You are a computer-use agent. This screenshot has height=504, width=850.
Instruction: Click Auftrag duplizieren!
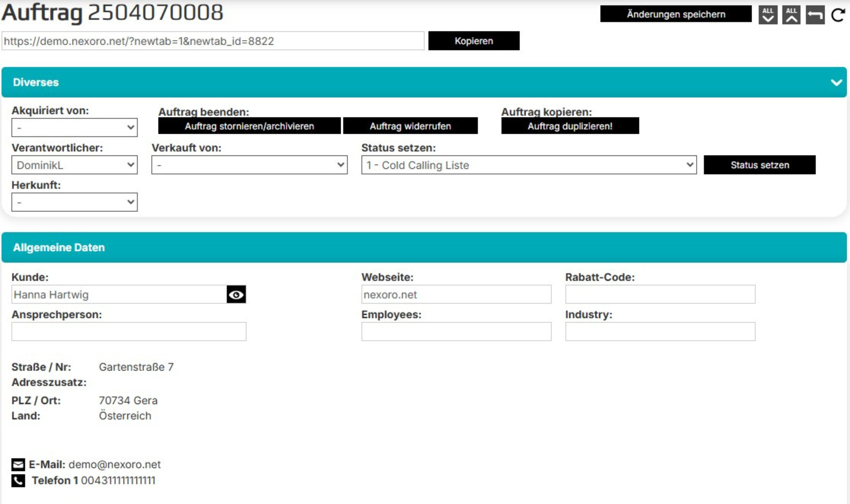click(570, 126)
